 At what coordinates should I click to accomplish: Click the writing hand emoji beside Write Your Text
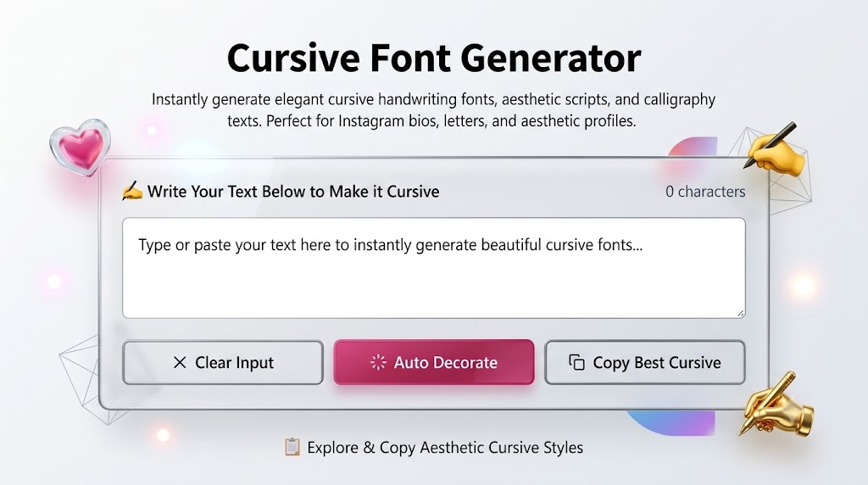pos(132,191)
